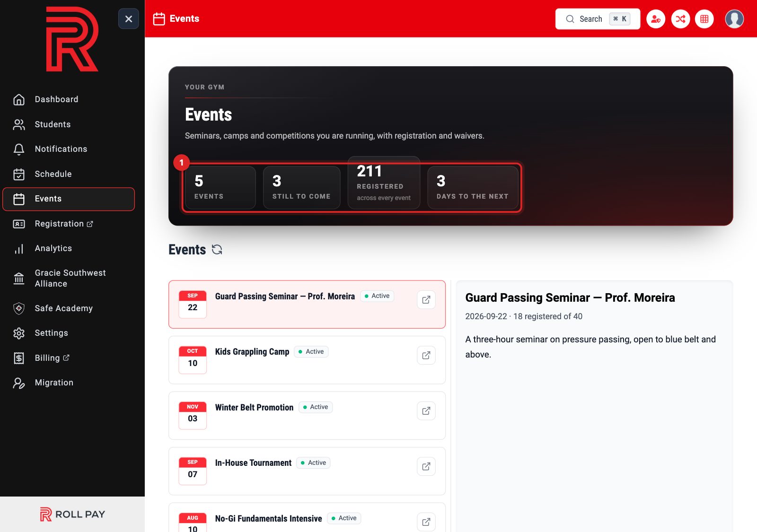Open No-Gi Fundamentals Intensive external link
Viewport: 757px width, 532px height.
click(x=426, y=522)
